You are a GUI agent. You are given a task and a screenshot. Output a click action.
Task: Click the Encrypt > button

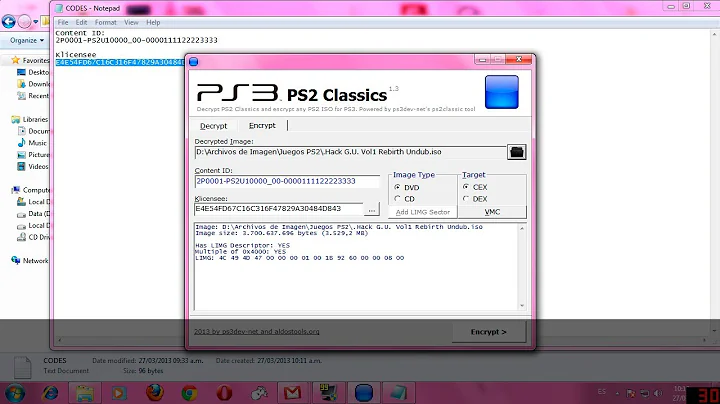pos(489,331)
